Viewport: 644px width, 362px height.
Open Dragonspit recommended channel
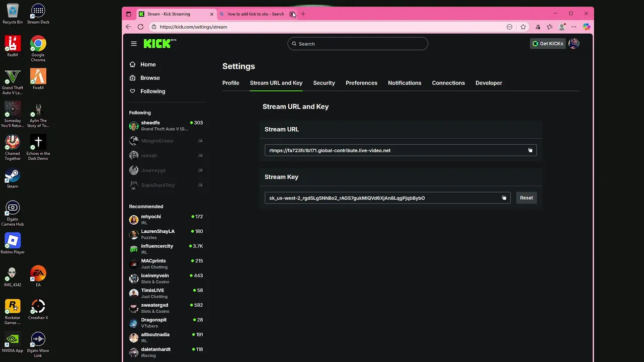166,323
